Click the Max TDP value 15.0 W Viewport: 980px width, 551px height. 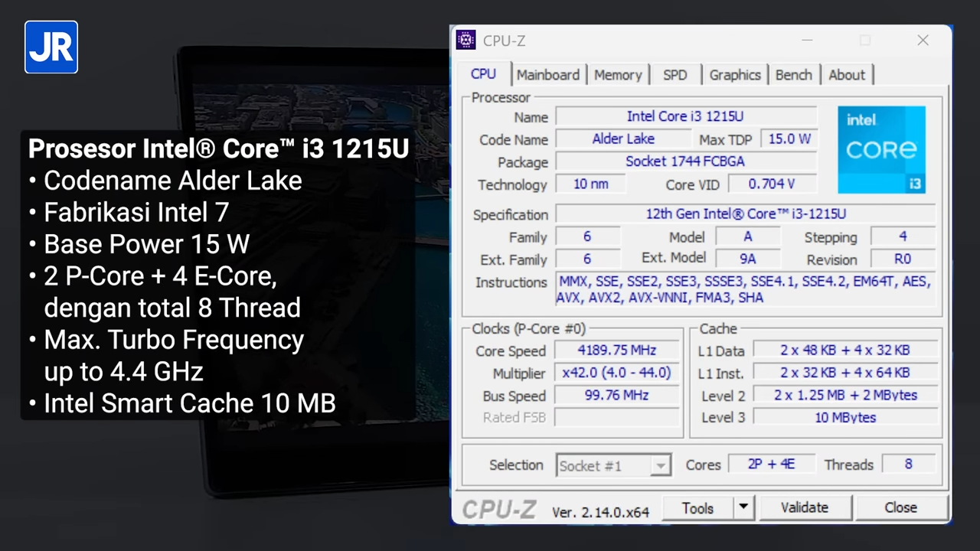[x=789, y=139]
